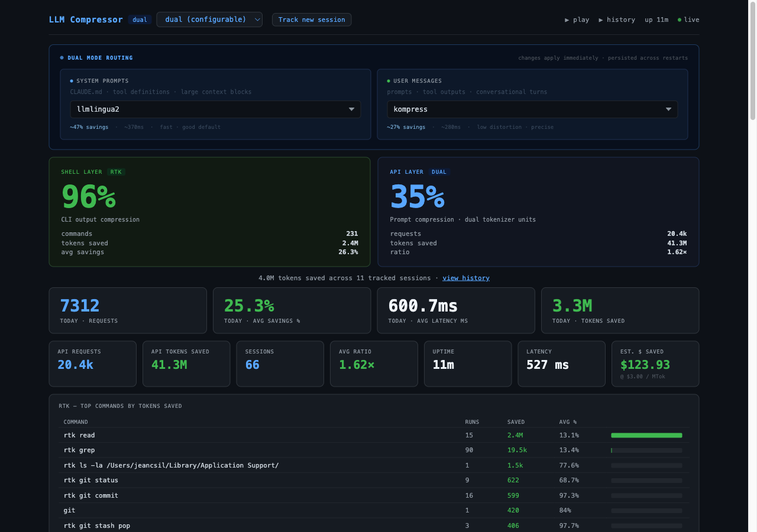Click the tokens saved 41.3M value in API Layer

[x=677, y=243]
